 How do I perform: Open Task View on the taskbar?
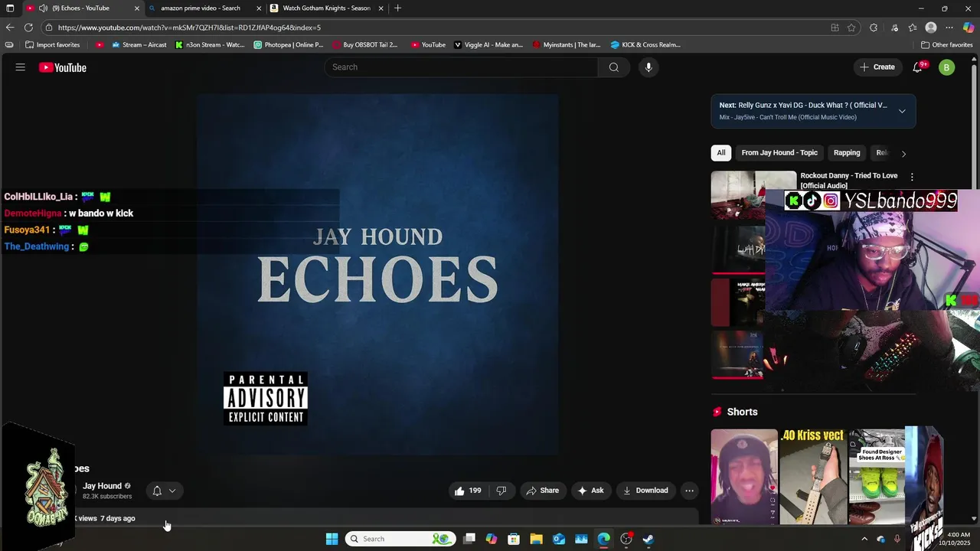(469, 539)
